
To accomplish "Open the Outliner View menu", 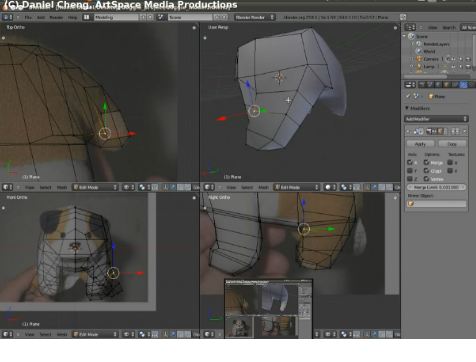I will [x=432, y=28].
